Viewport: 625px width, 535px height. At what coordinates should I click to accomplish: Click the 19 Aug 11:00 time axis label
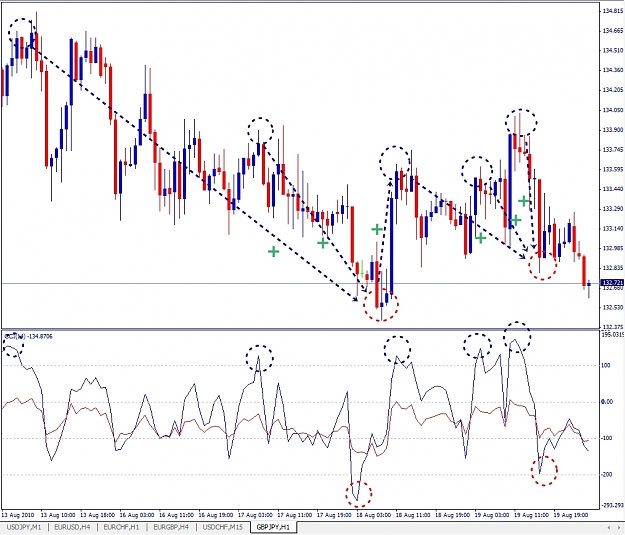[532, 515]
